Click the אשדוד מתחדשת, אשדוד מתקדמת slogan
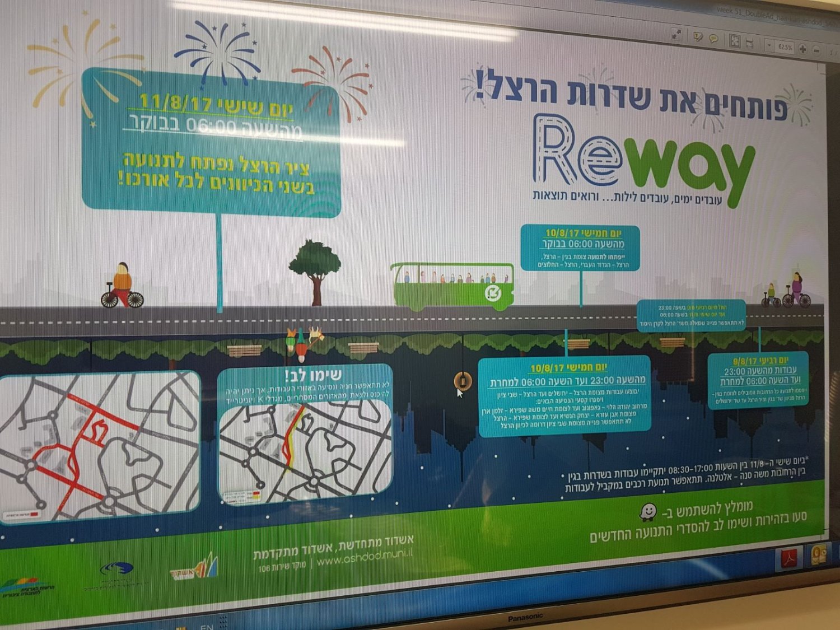840x630 pixels. (333, 546)
